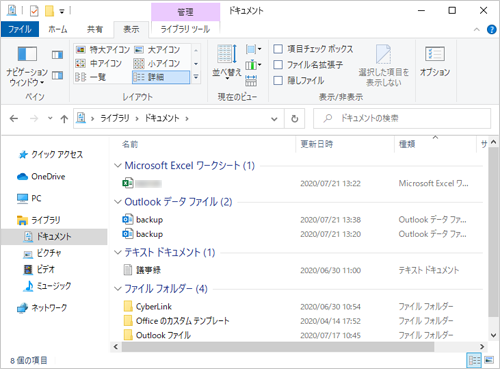This screenshot has width=500, height=369.
Task: Select 詳細 details layout
Action: tap(161, 77)
